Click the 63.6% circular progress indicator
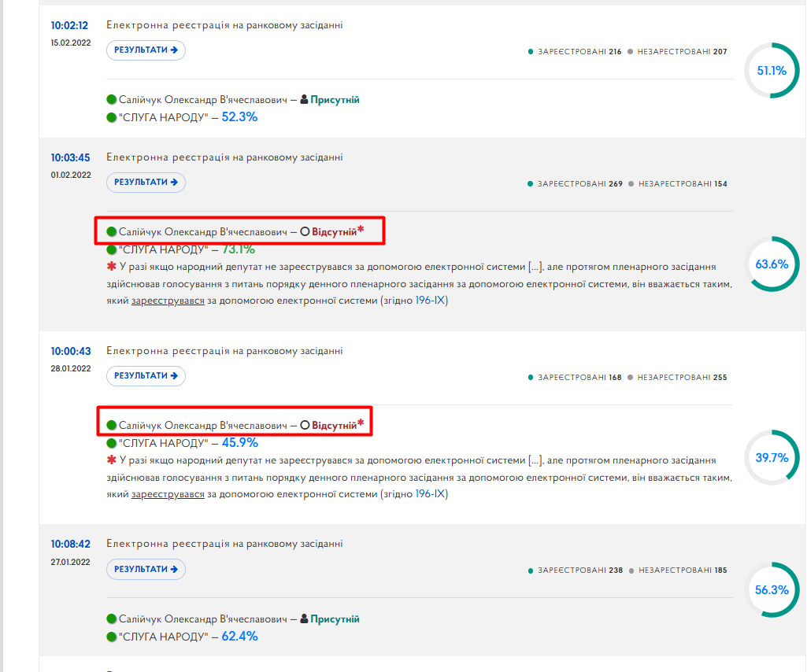Viewport: 807px width, 672px height. point(772,264)
